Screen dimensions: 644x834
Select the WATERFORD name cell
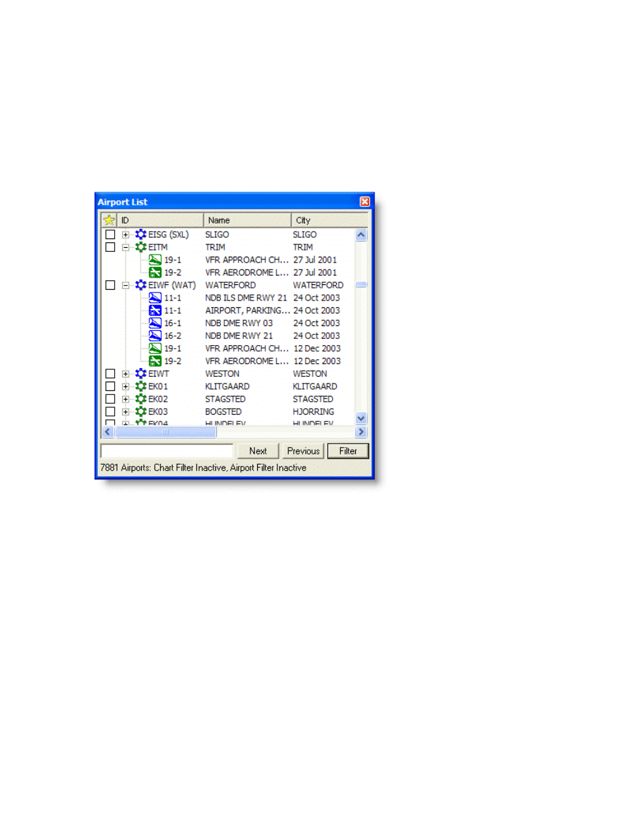tap(231, 285)
